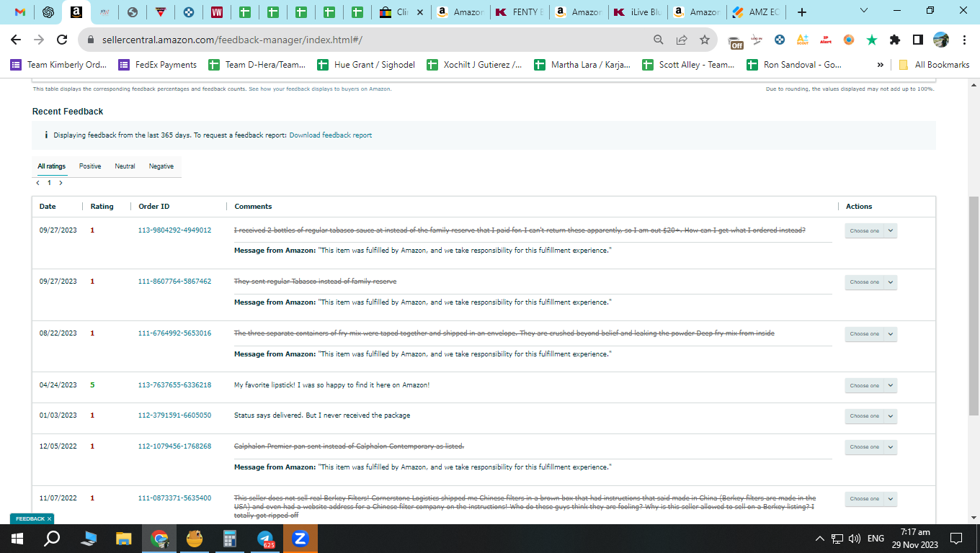This screenshot has width=980, height=553.
Task: Open the Windows Start menu
Action: coord(17,538)
